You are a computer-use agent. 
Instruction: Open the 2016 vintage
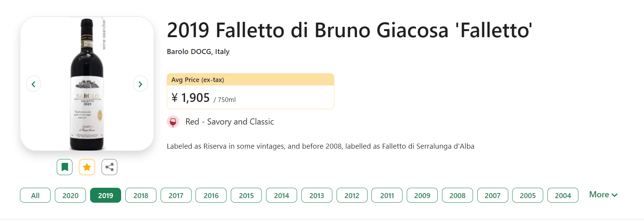[211, 195]
